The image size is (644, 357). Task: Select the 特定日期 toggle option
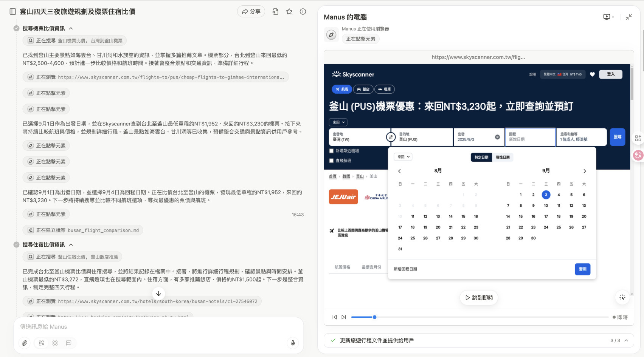(x=481, y=157)
